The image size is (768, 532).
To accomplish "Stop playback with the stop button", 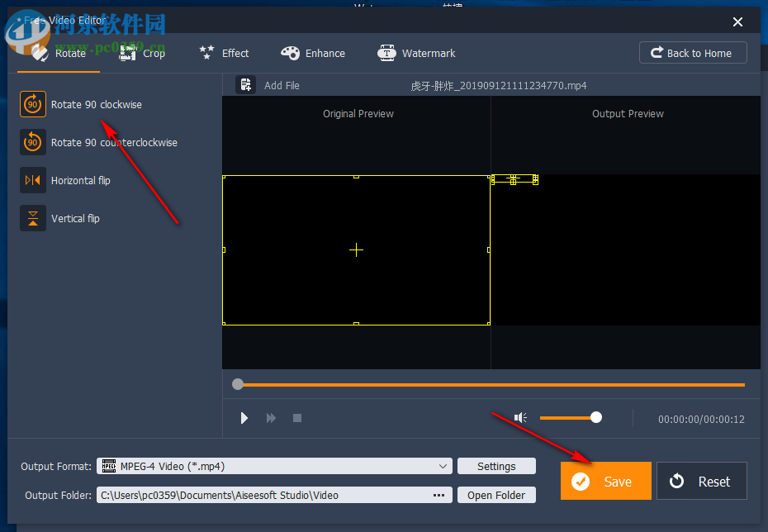I will pyautogui.click(x=296, y=418).
